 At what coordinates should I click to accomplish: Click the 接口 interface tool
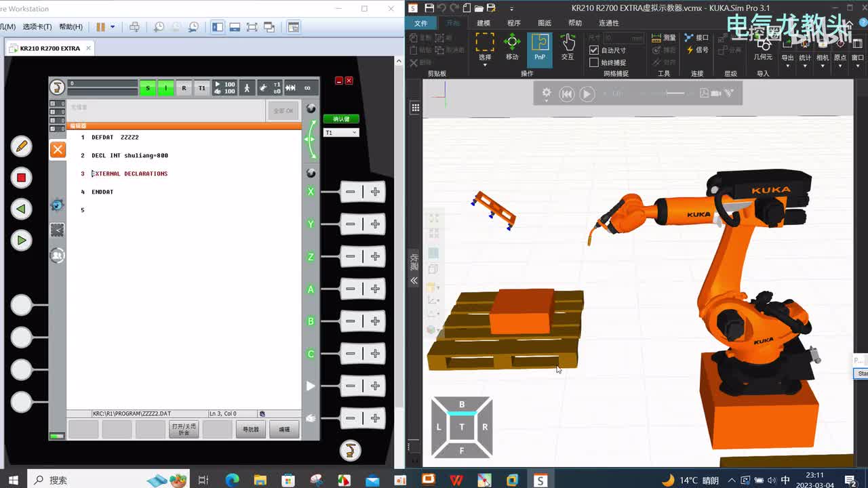click(x=696, y=38)
